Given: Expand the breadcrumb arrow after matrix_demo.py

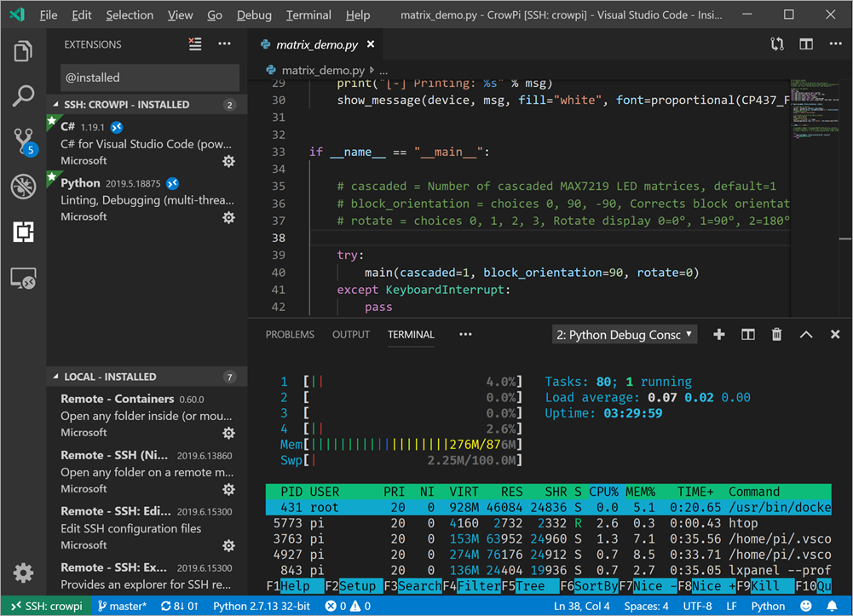Looking at the screenshot, I should click(372, 70).
